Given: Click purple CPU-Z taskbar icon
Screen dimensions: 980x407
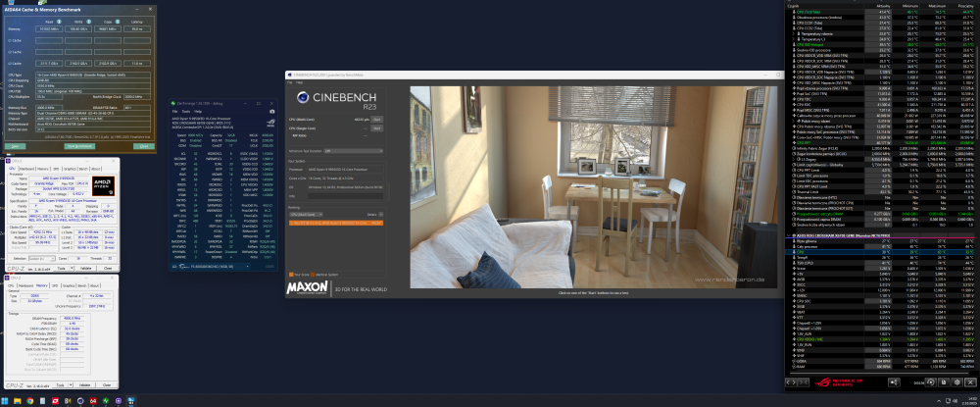Looking at the screenshot, I should (119, 401).
